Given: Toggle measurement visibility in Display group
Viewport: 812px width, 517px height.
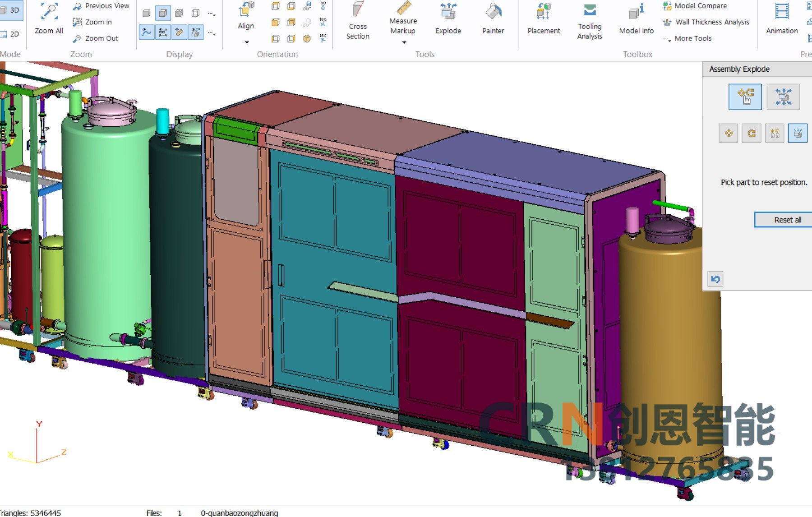Looking at the screenshot, I should coord(179,32).
